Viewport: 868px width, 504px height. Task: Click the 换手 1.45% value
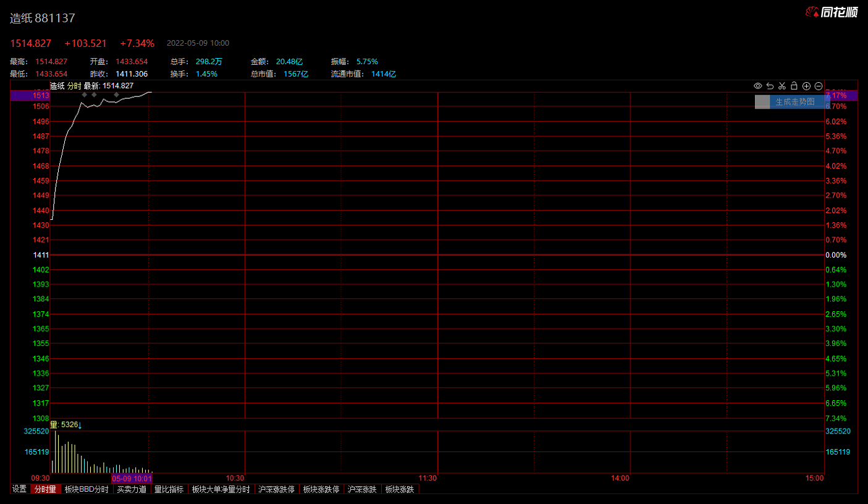[206, 74]
